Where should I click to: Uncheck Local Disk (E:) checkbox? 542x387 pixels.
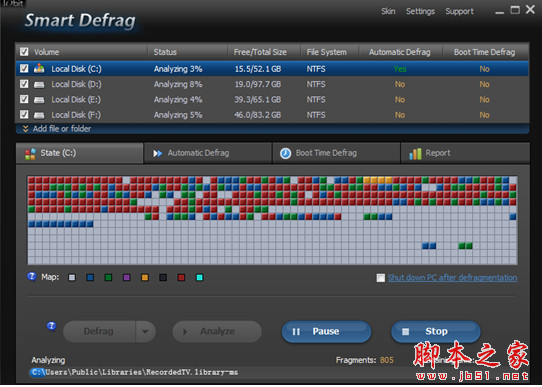click(x=24, y=100)
